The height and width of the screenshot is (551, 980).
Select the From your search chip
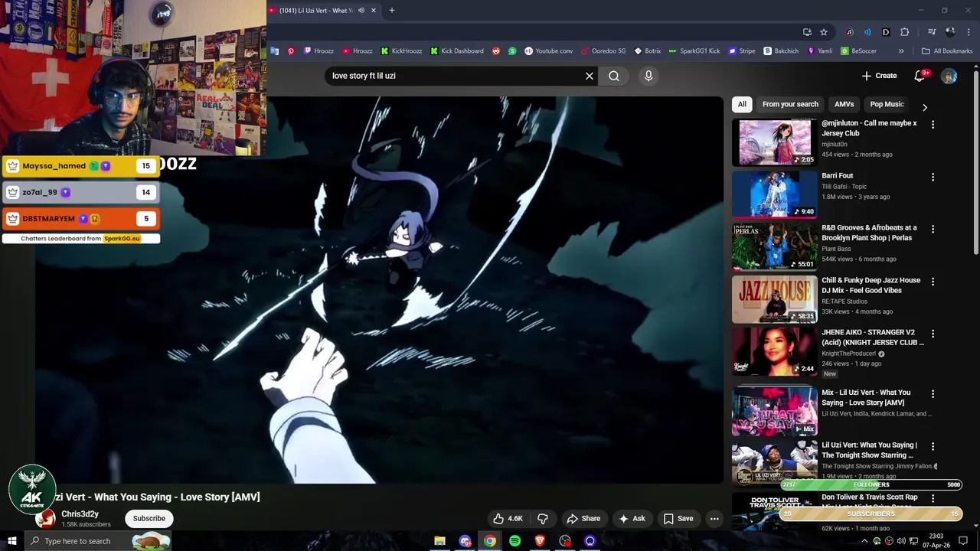pyautogui.click(x=790, y=104)
